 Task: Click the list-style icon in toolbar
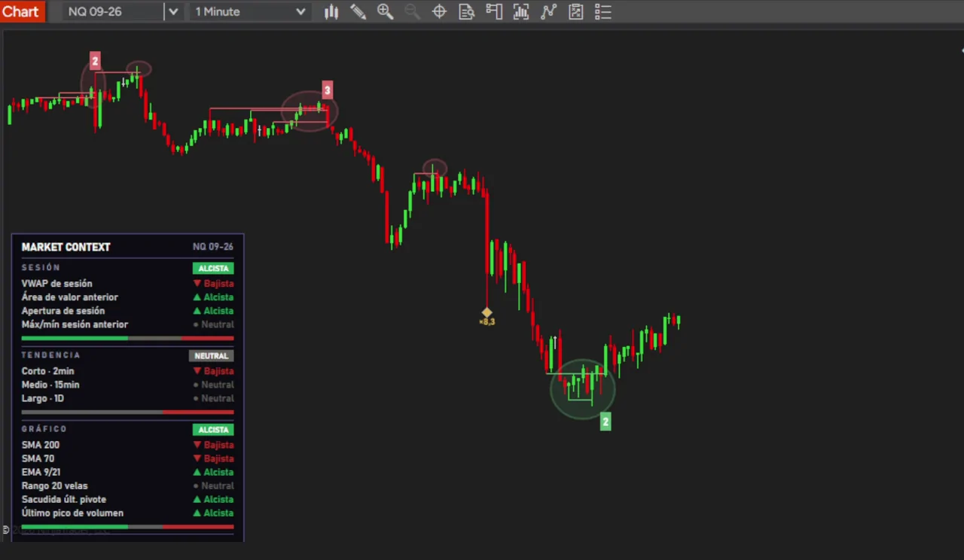coord(602,12)
